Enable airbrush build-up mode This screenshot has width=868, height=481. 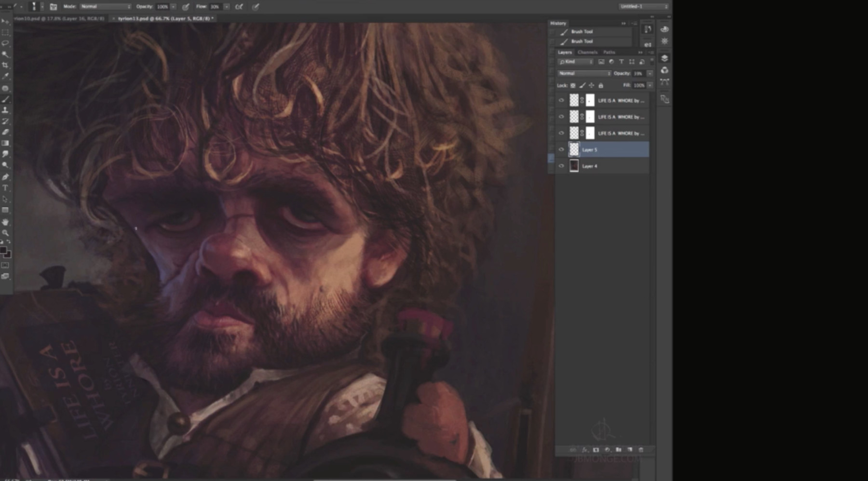(x=239, y=7)
